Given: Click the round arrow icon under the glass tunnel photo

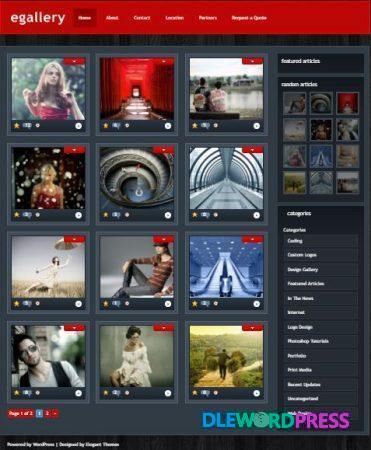Looking at the screenshot, I should 256,215.
